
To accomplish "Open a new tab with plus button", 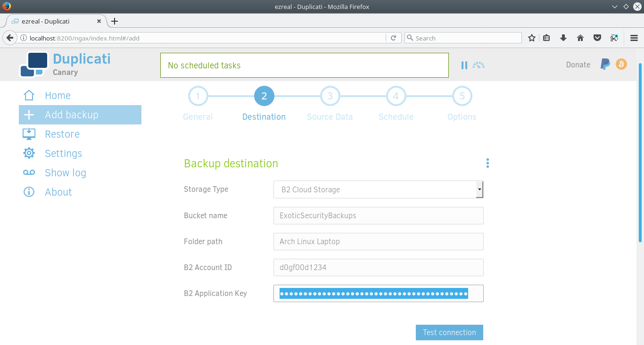I will point(114,21).
